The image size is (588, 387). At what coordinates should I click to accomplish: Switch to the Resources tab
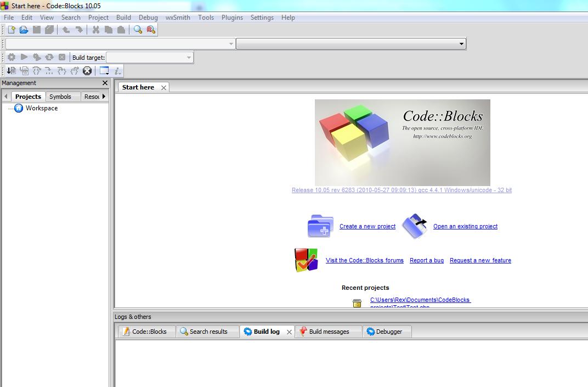point(92,97)
